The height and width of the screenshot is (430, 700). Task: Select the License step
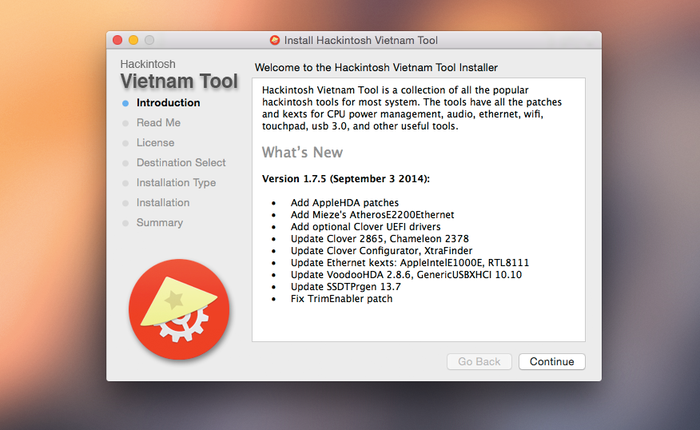(155, 143)
